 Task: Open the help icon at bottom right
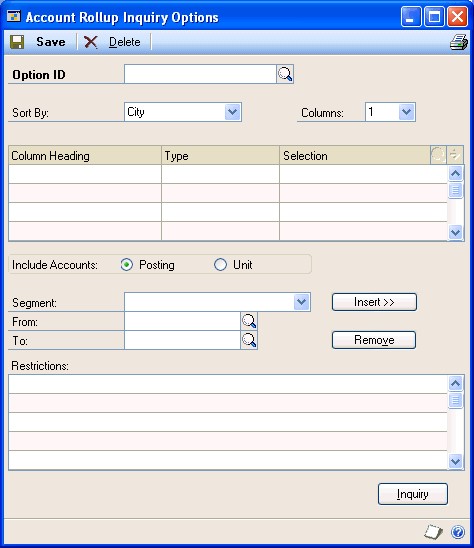tap(458, 532)
